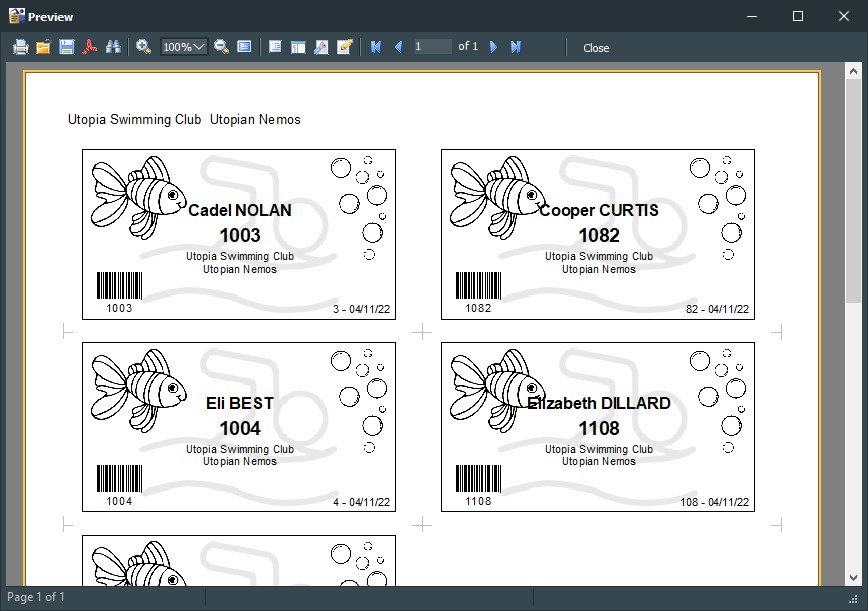Click the scroll down arrow
868x611 pixels.
click(x=853, y=578)
